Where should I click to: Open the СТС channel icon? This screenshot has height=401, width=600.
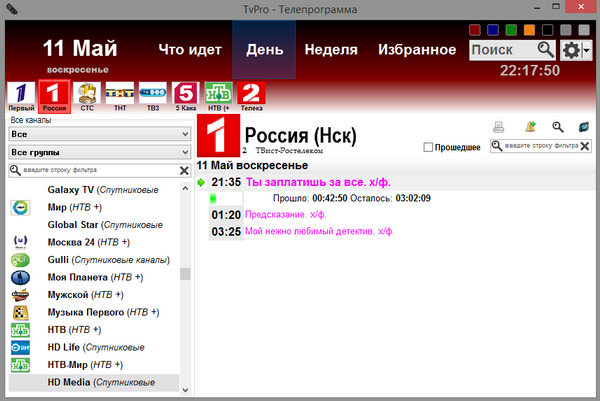click(x=87, y=95)
